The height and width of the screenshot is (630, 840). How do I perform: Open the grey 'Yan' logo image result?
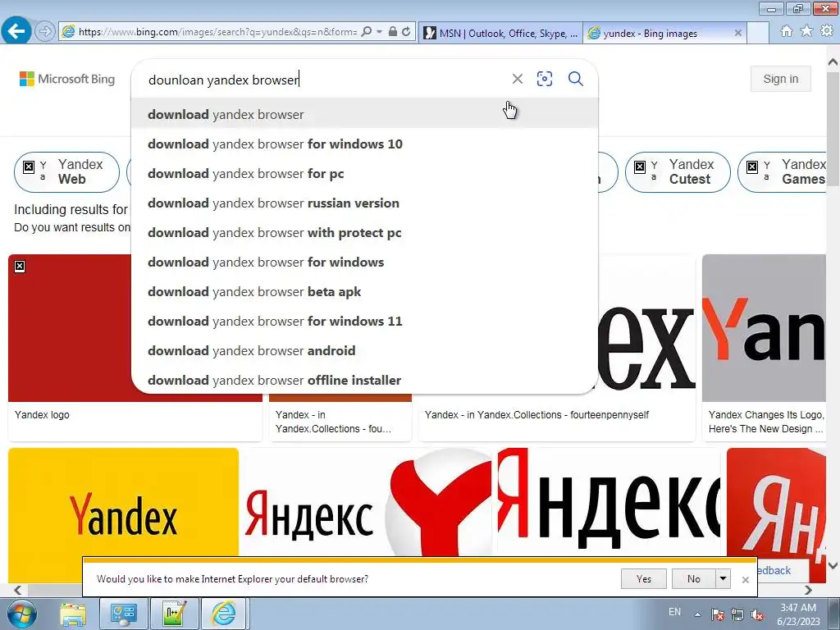[764, 328]
